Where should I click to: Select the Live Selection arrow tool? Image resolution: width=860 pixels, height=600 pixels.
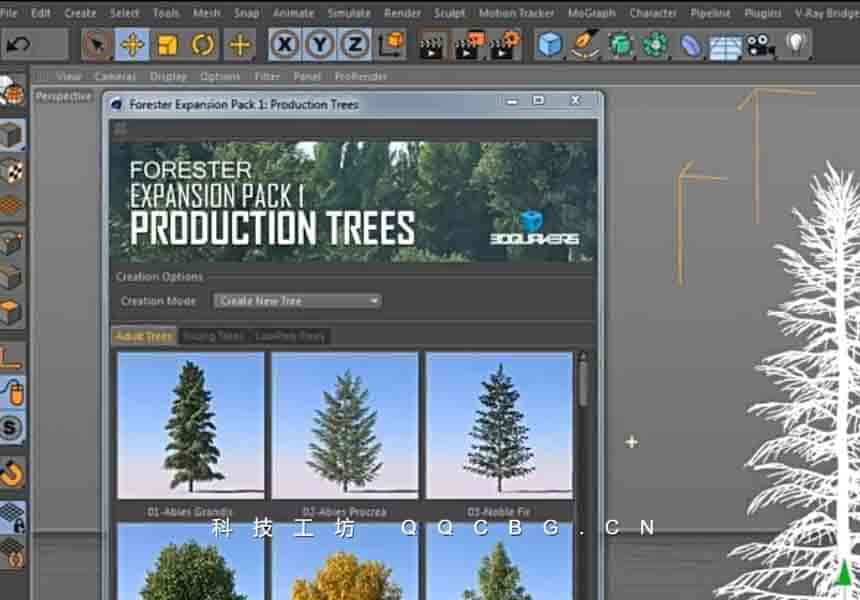pyautogui.click(x=97, y=44)
